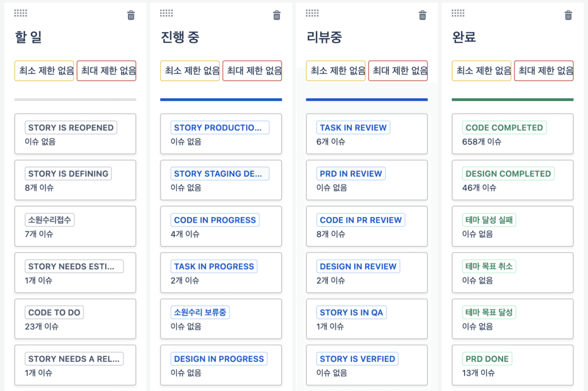Click the trash icon for 완료 column
588x391 pixels.
click(568, 16)
